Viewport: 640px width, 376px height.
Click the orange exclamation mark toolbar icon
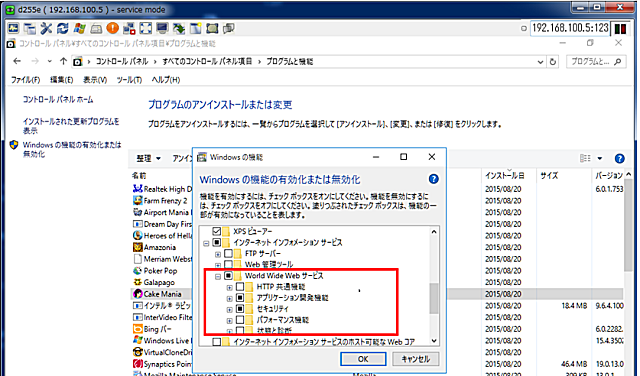[112, 28]
